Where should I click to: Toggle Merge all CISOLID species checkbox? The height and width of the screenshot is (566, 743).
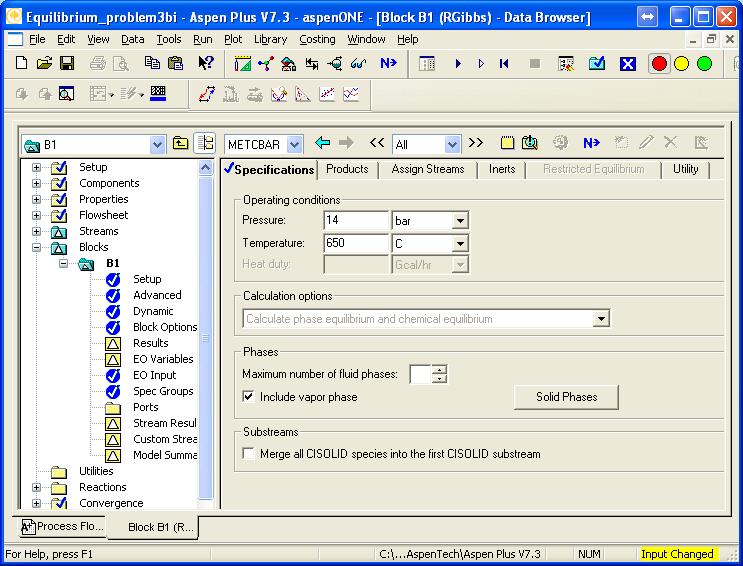(x=248, y=453)
